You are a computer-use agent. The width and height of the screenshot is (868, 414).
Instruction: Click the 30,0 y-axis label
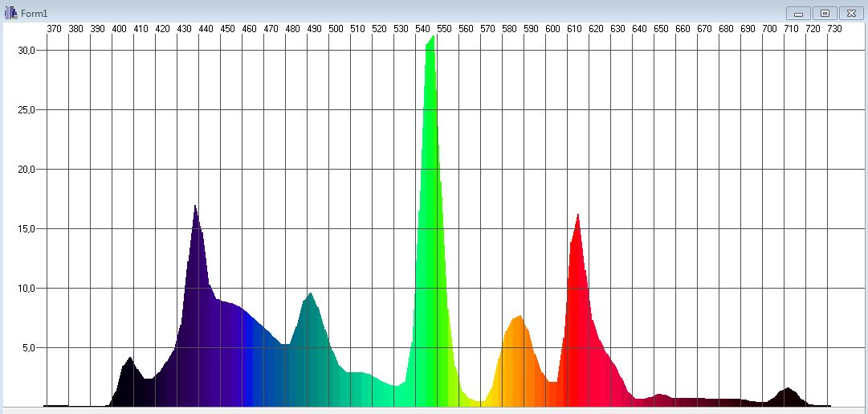click(x=26, y=51)
